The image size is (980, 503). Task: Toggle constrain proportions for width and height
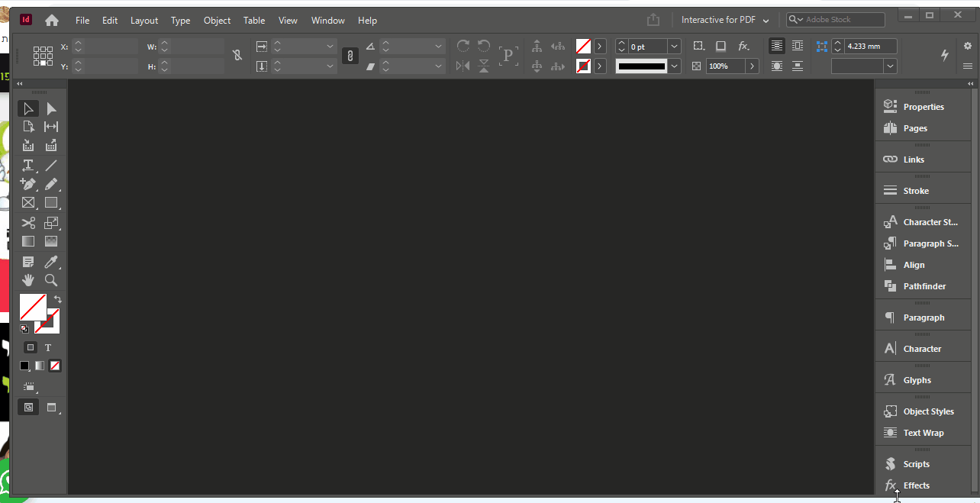pyautogui.click(x=237, y=55)
